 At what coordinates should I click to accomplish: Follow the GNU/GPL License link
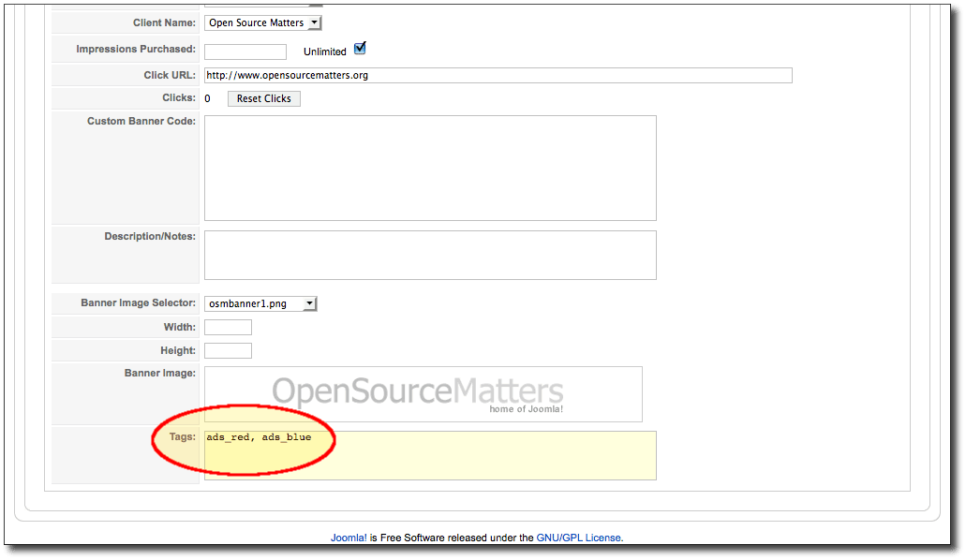click(x=578, y=538)
